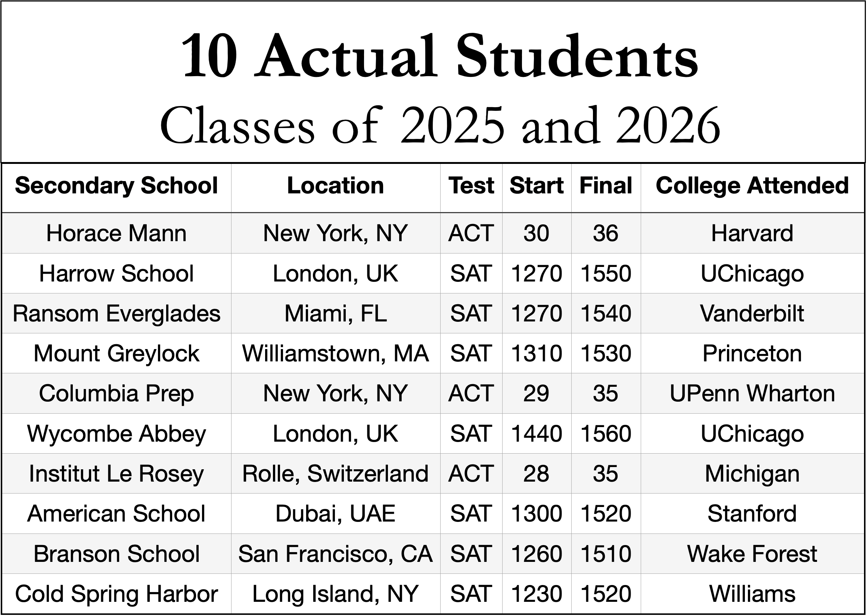Viewport: 867px width, 616px height.
Task: Select the Dubai, UAE cell
Action: pyautogui.click(x=336, y=514)
